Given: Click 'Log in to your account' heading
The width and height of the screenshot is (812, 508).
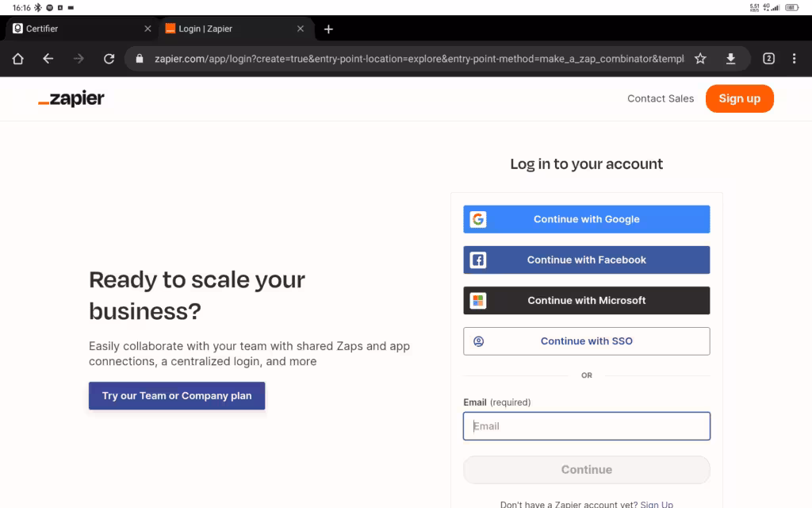Looking at the screenshot, I should point(586,164).
